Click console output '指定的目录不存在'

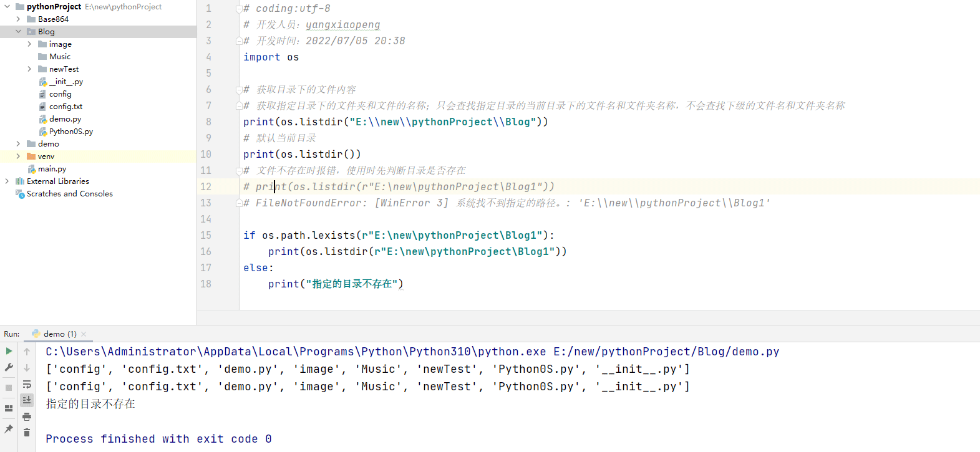click(x=90, y=404)
